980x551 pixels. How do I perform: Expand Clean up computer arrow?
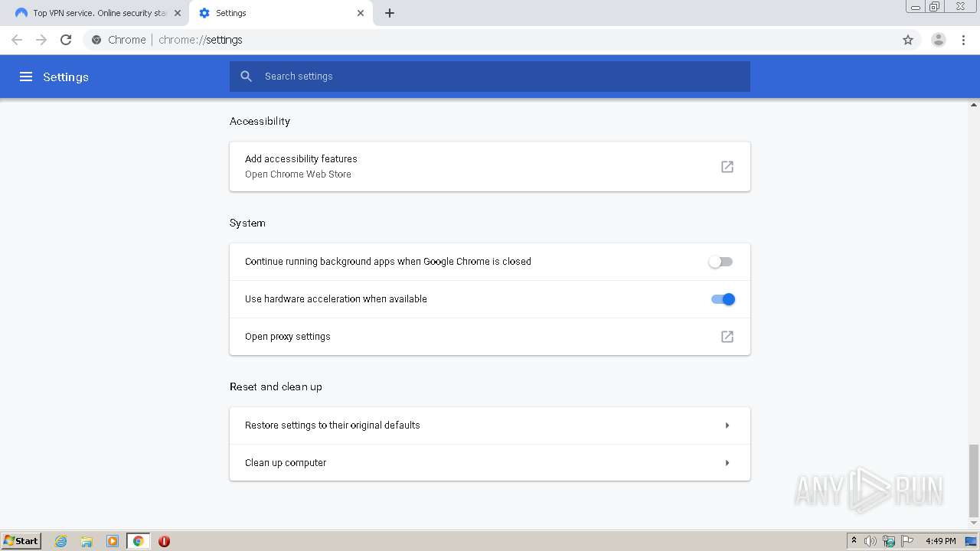pos(727,463)
